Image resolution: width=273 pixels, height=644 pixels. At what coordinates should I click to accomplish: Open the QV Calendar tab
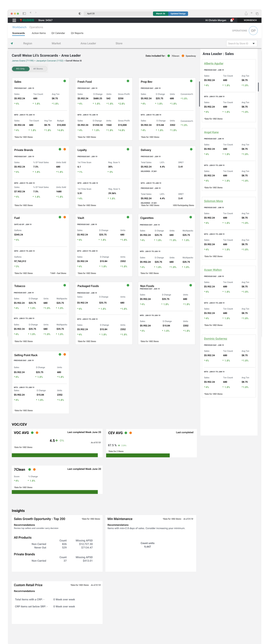tap(58, 33)
